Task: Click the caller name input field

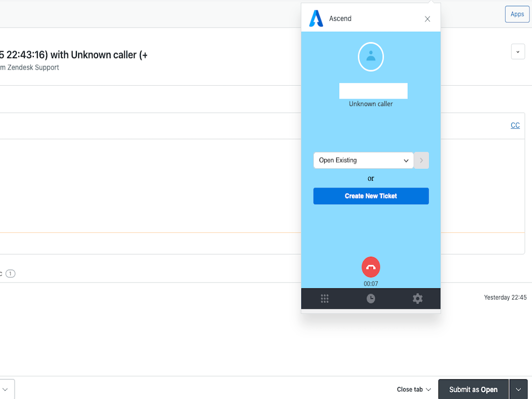Action: (373, 90)
